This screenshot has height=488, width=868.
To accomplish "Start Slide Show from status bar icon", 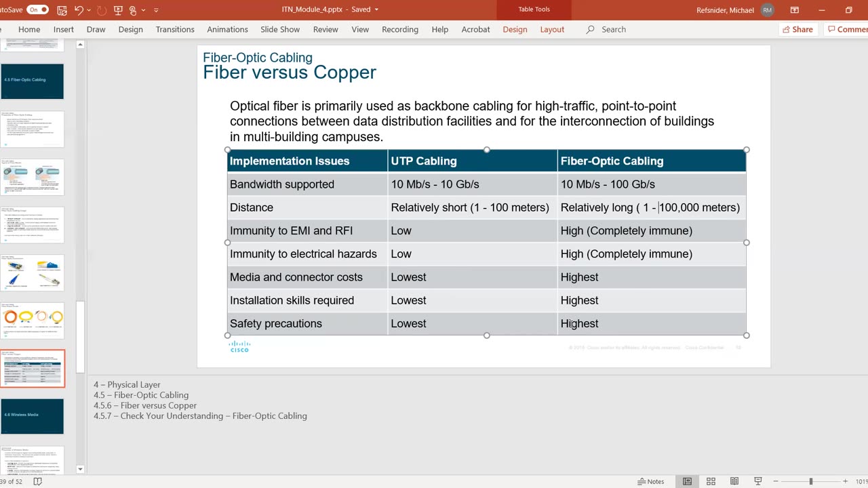I will coord(758,481).
